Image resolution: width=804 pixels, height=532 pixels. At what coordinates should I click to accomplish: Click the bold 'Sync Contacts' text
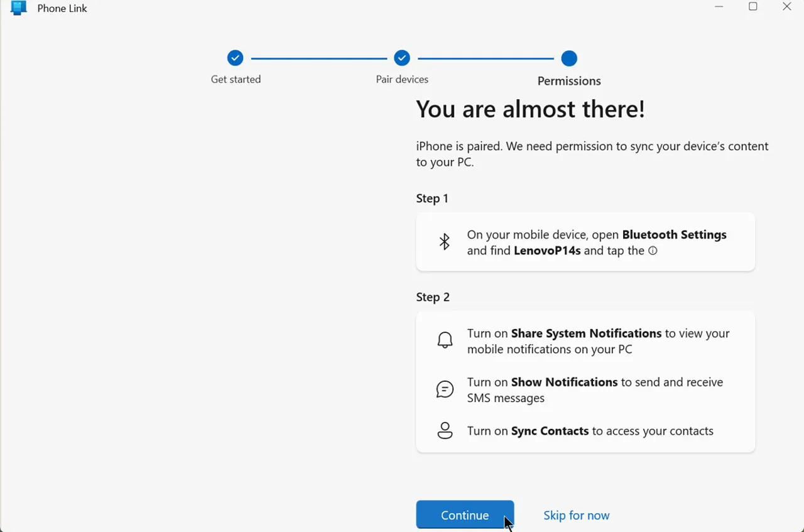point(550,431)
